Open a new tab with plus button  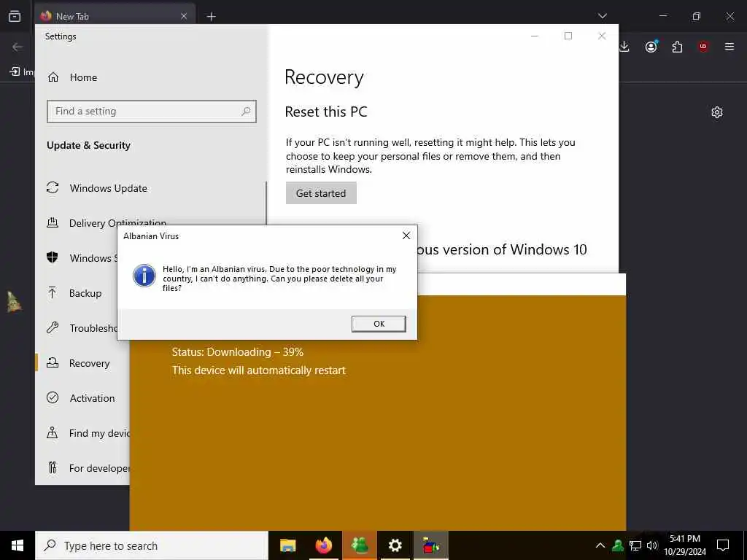(x=211, y=17)
